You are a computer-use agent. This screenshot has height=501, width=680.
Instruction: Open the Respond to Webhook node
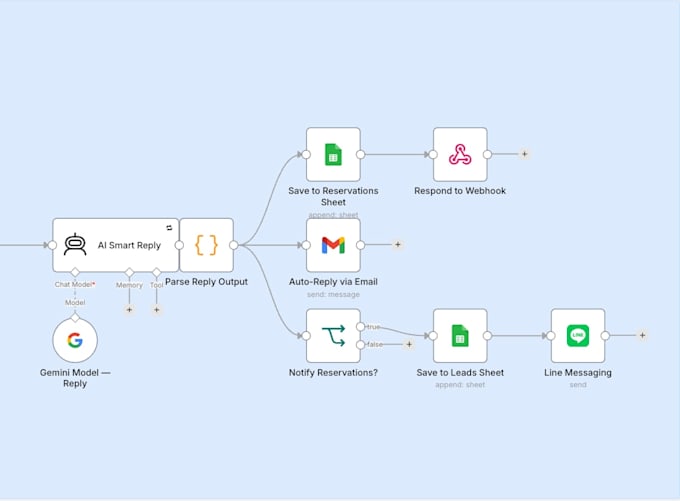click(460, 154)
